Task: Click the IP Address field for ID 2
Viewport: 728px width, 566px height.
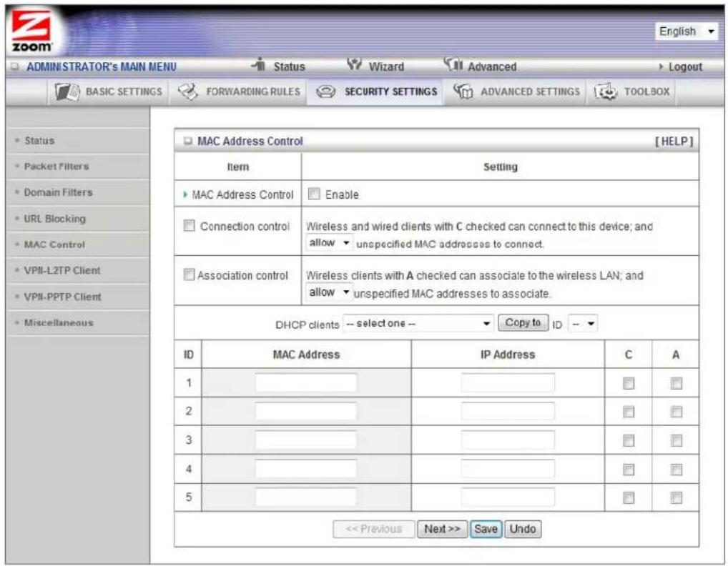Action: point(508,411)
